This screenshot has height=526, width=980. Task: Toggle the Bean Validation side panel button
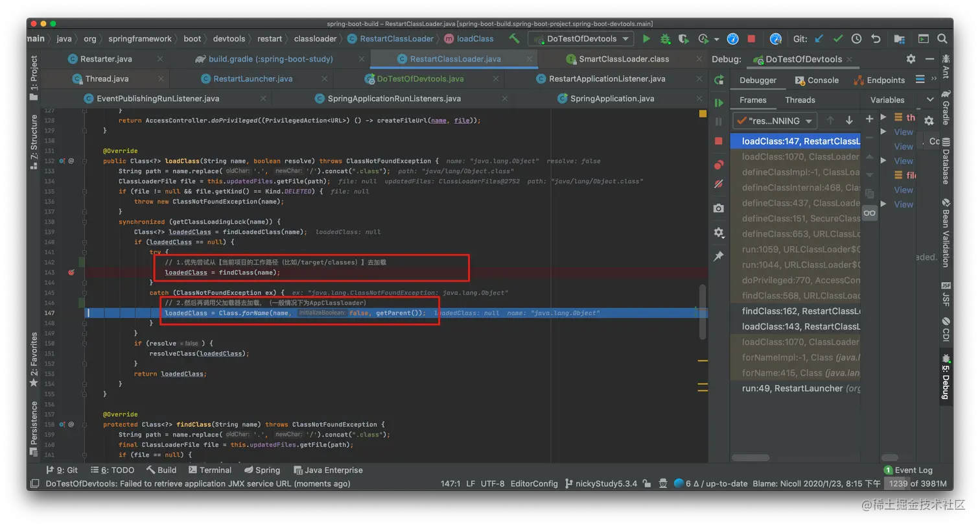click(x=946, y=233)
